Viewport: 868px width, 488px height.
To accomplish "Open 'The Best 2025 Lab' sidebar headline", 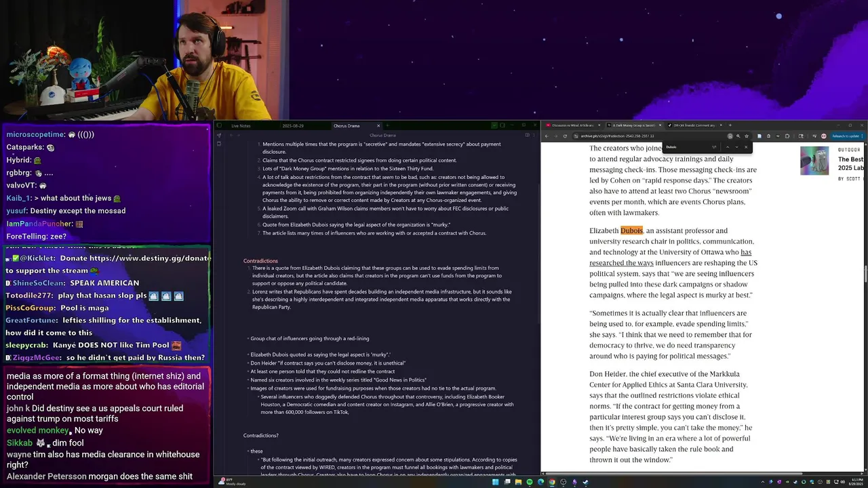I will click(x=851, y=163).
